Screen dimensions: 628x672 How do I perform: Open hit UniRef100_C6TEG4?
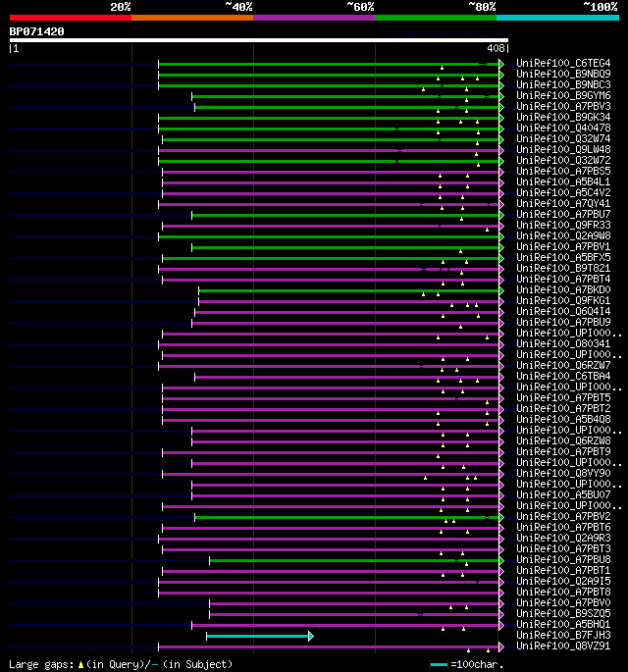tap(563, 63)
